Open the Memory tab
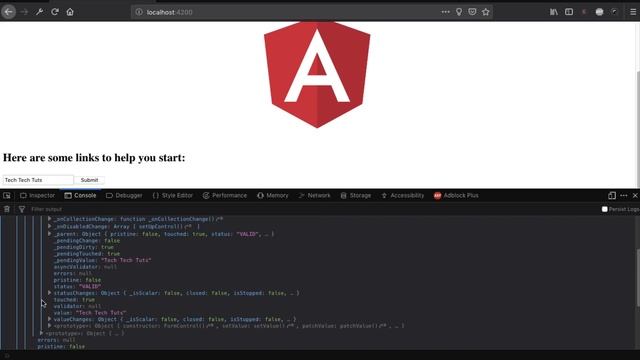The image size is (640, 360). [x=273, y=196]
